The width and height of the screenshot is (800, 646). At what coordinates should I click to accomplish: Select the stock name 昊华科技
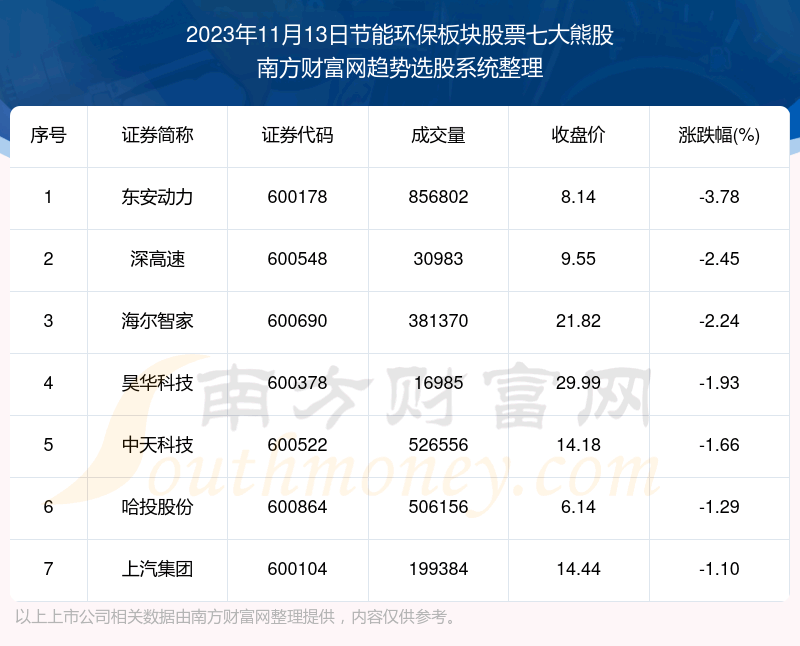pyautogui.click(x=157, y=383)
